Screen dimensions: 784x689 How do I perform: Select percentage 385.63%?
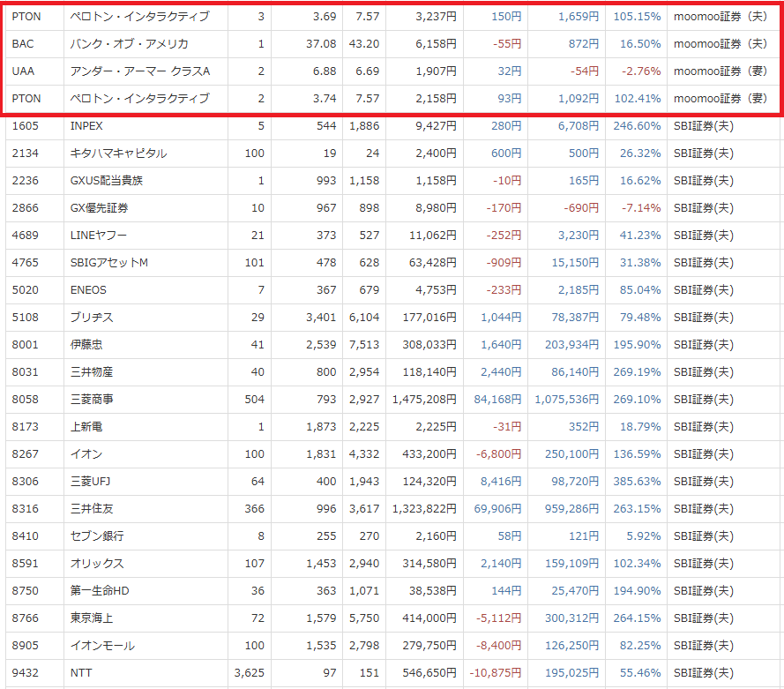(637, 482)
